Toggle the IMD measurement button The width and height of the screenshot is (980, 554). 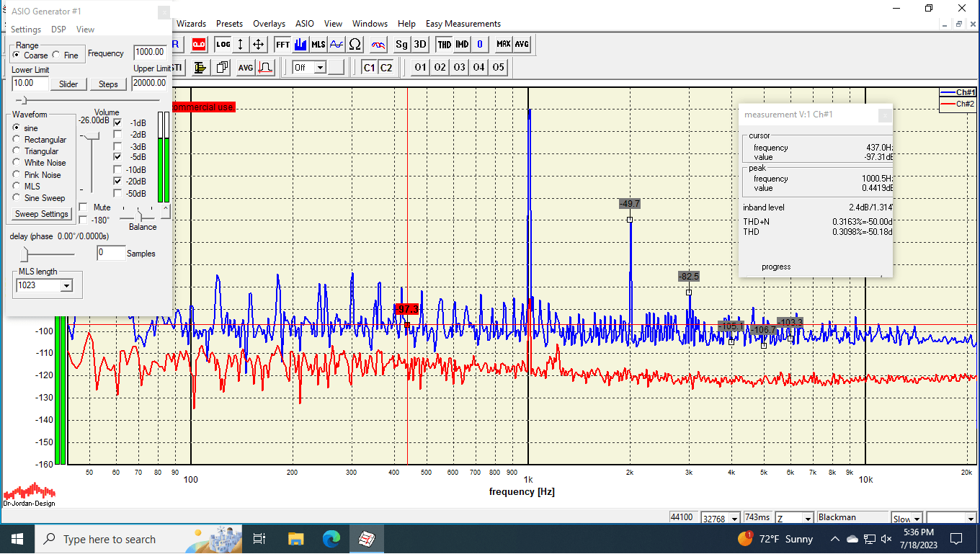pos(462,44)
